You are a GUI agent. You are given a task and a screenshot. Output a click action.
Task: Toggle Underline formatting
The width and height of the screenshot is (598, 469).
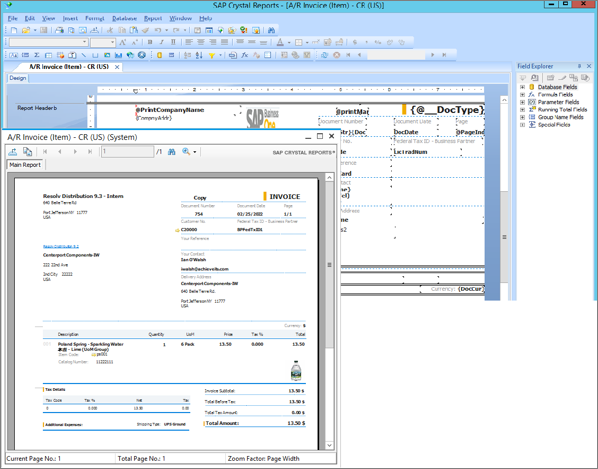[x=173, y=42]
